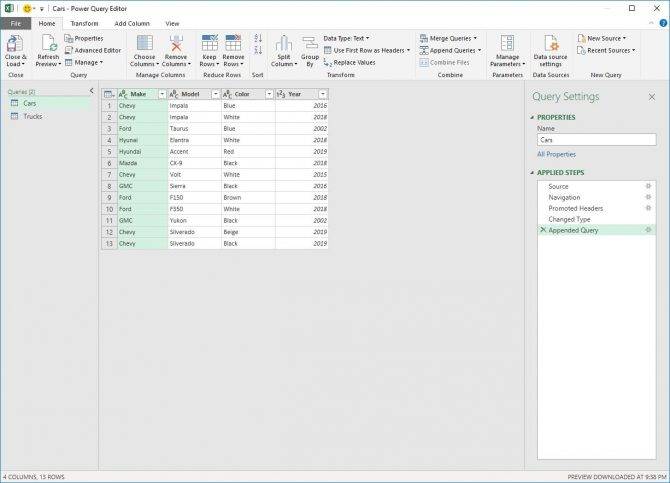Click Remove Rows icon

click(233, 44)
